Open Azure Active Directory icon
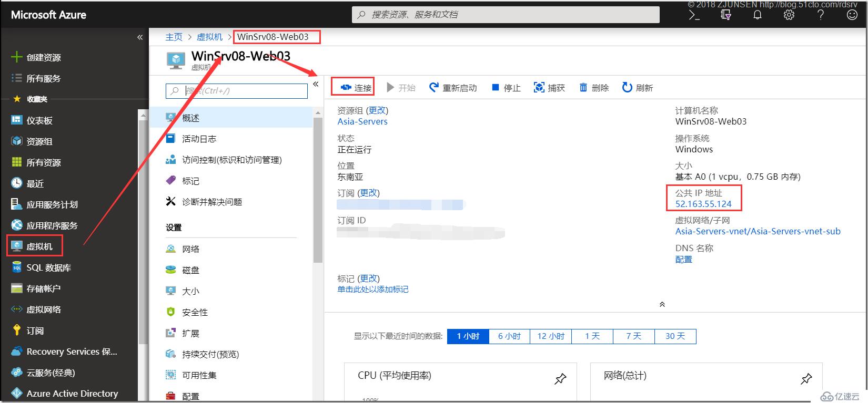 pos(17,394)
